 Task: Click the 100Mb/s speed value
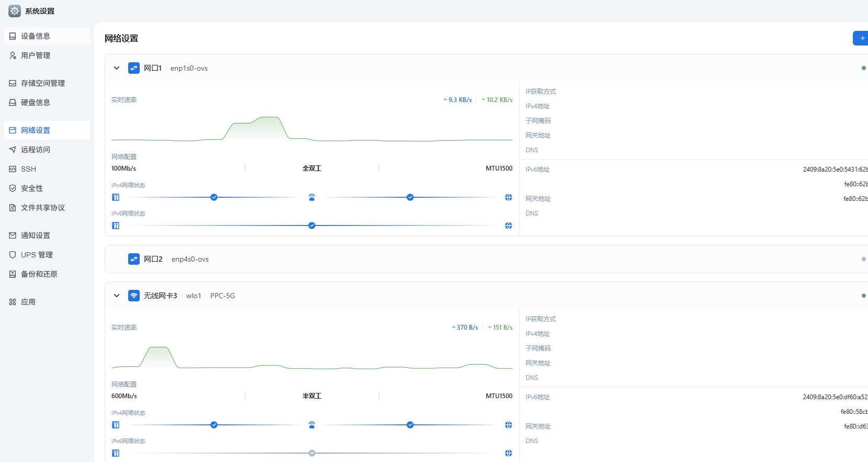[124, 168]
